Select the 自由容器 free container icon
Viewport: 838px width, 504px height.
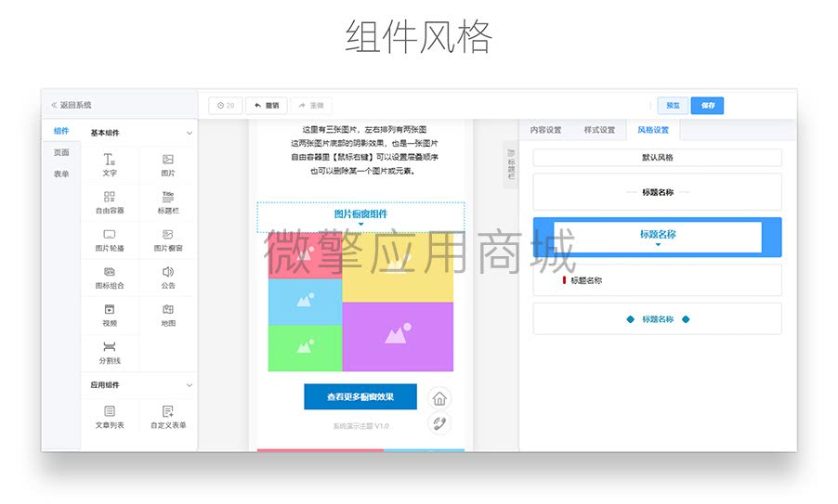(110, 197)
